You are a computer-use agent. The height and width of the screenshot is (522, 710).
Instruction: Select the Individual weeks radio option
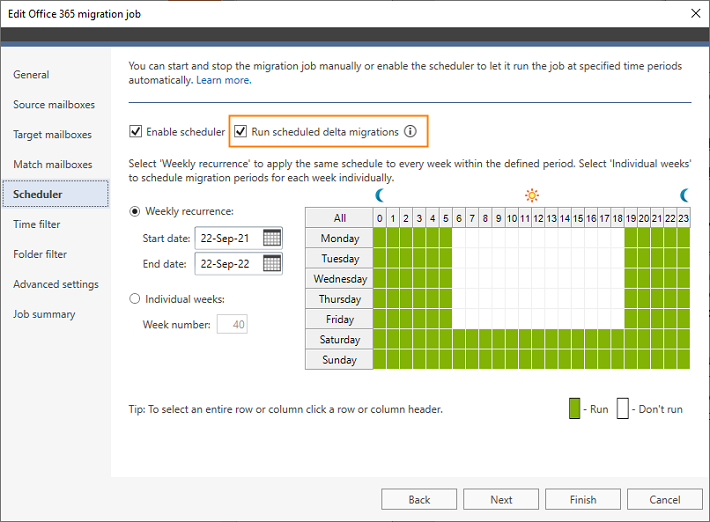coord(134,299)
